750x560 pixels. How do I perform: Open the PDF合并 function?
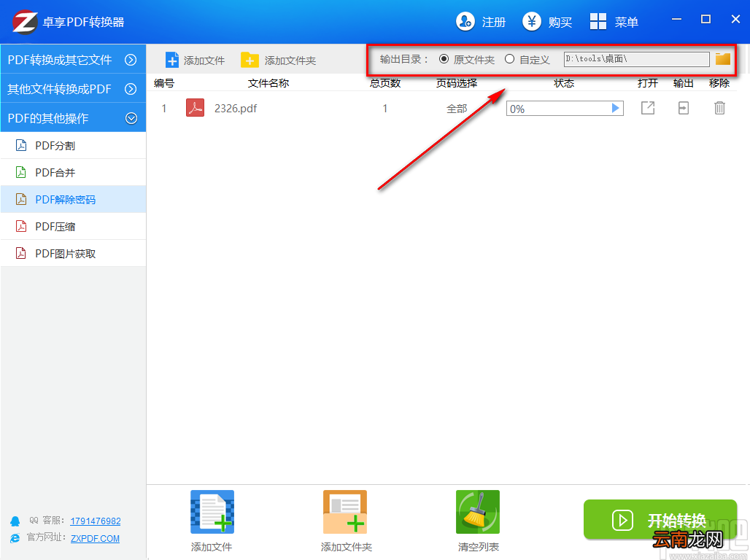click(x=73, y=172)
